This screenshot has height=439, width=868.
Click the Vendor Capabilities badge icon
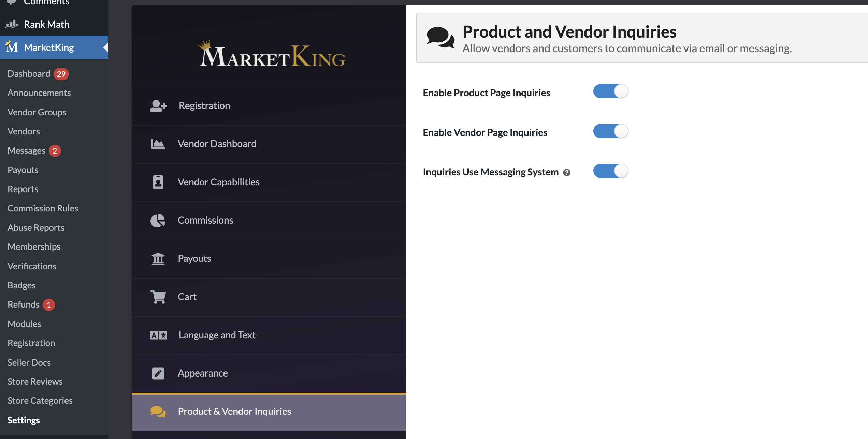[158, 182]
